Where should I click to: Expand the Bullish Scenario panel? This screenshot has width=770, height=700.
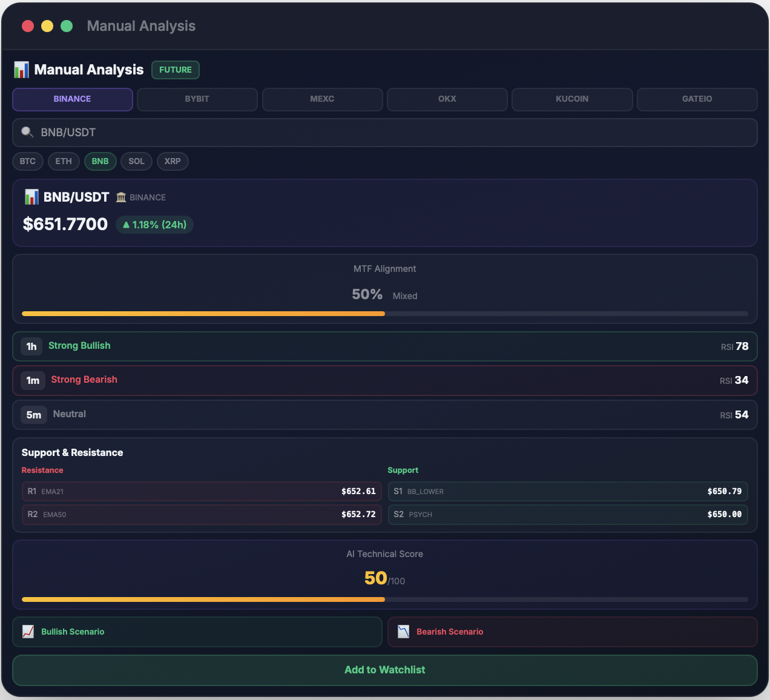(x=197, y=632)
